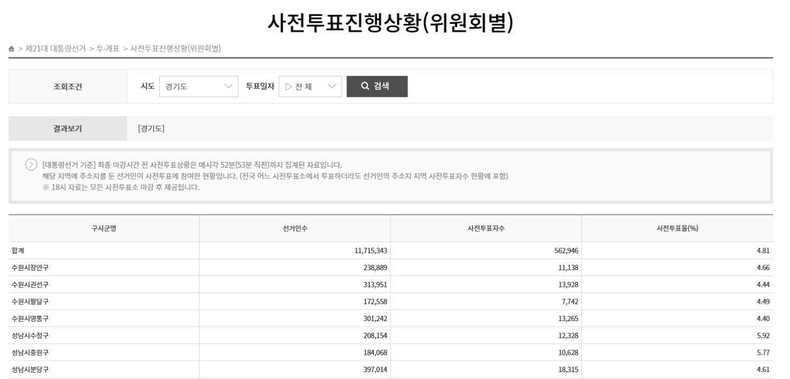This screenshot has height=379, width=790.
Task: Click the 조회조건 label cell
Action: pos(68,87)
